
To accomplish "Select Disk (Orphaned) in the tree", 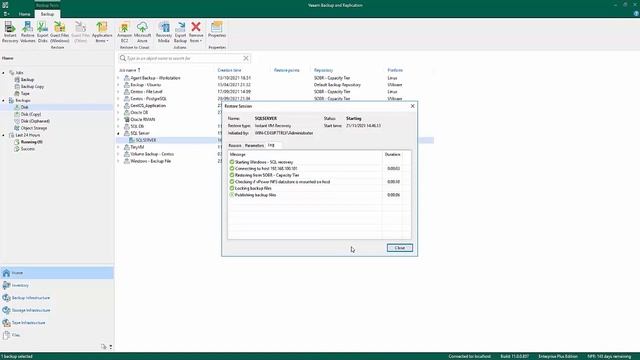I will [x=35, y=121].
